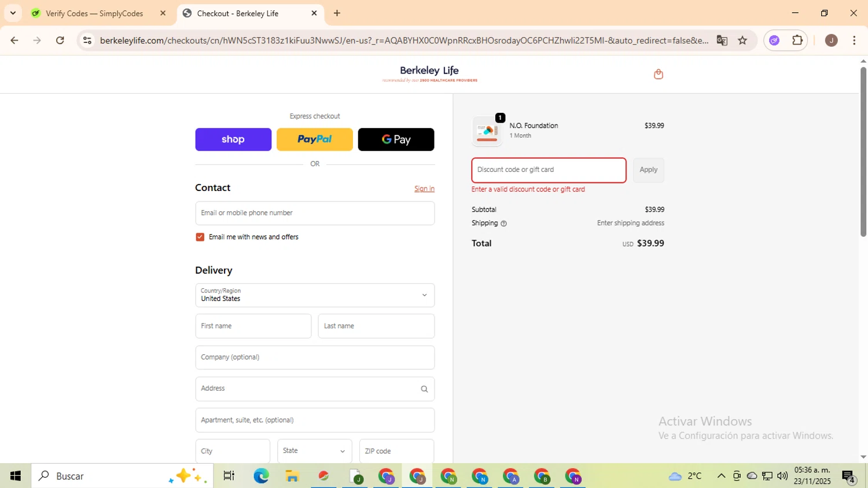Click the discount code or gift card field
Image resolution: width=868 pixels, height=488 pixels.
[549, 170]
